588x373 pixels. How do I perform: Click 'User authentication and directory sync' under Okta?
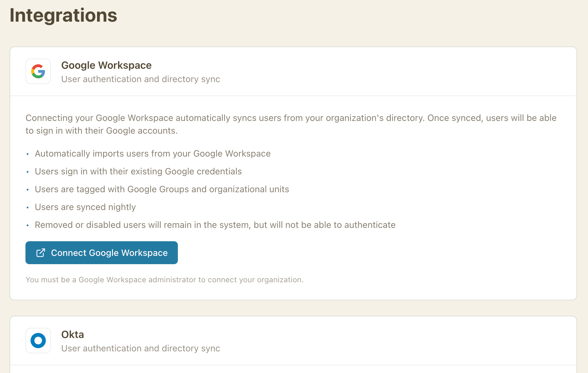click(x=140, y=348)
